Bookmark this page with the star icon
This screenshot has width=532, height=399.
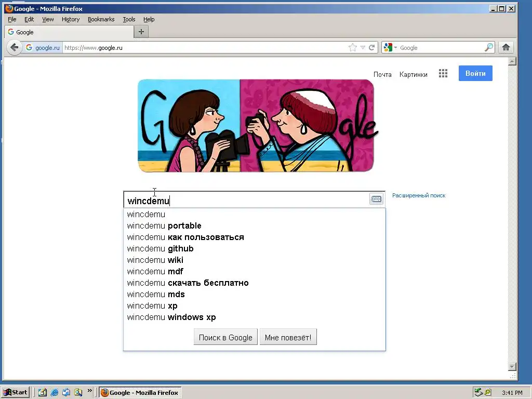[x=353, y=47]
